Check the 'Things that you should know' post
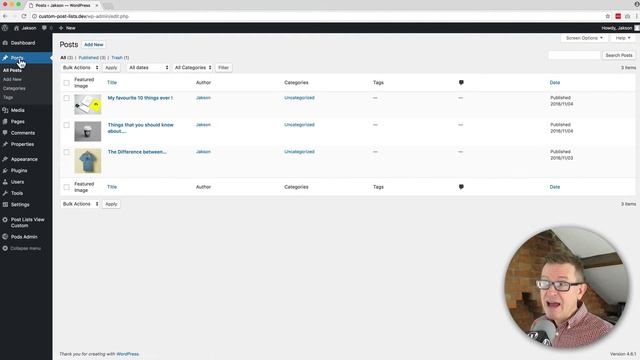 [x=67, y=125]
